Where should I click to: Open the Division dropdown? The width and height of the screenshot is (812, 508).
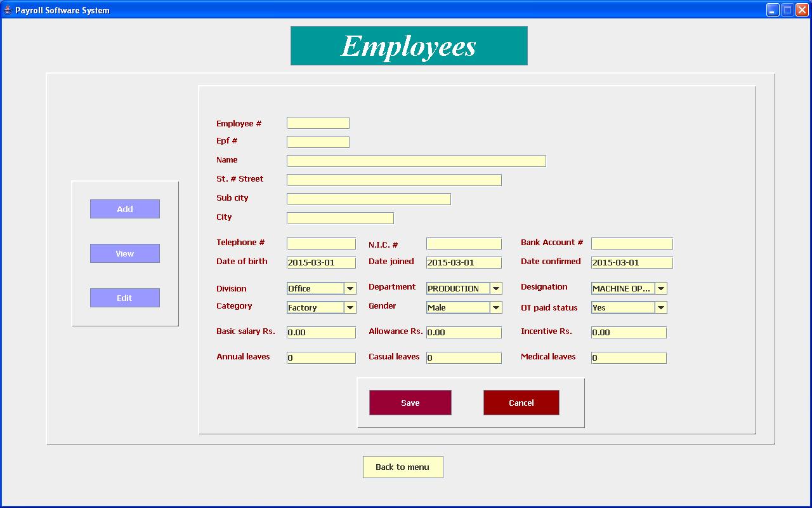(x=350, y=288)
